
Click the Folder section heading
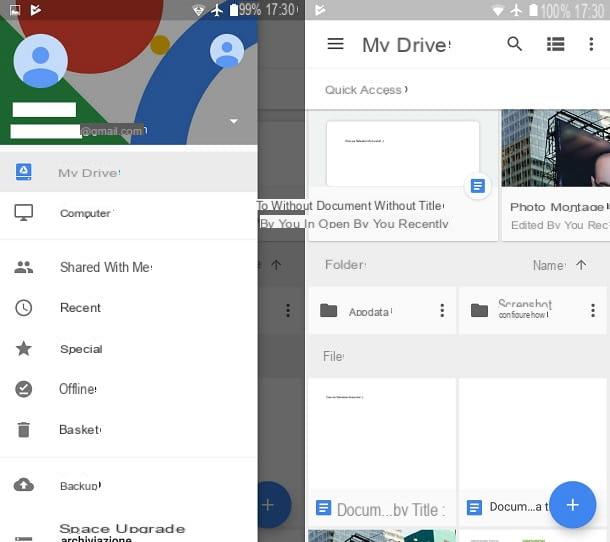coord(345,265)
